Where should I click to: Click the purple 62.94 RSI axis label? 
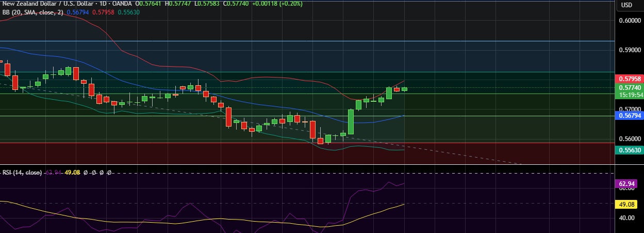click(x=627, y=184)
